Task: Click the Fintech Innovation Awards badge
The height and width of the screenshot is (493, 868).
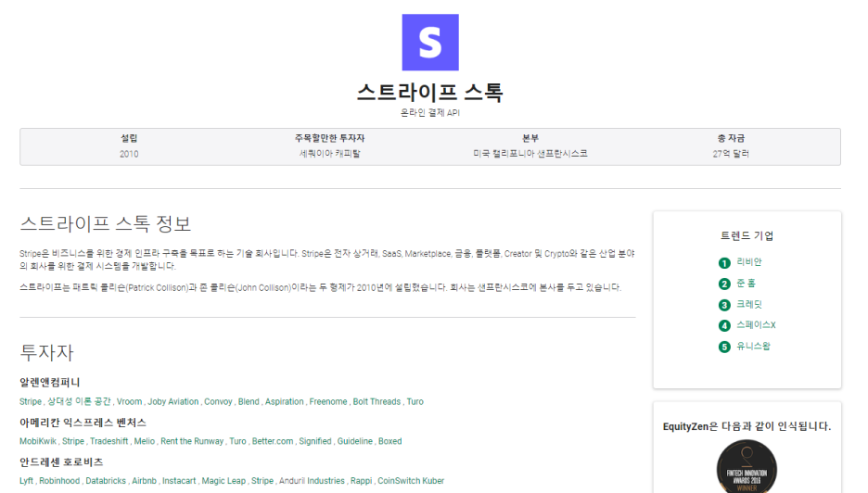Action: tap(747, 466)
